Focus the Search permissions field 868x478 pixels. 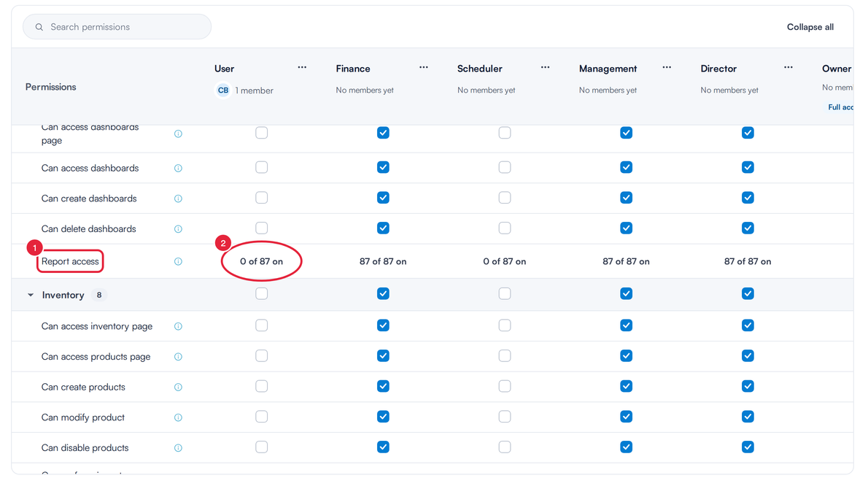click(117, 27)
